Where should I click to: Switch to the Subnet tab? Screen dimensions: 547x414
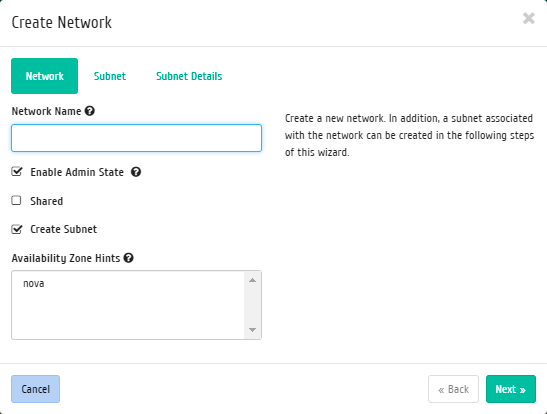(110, 76)
